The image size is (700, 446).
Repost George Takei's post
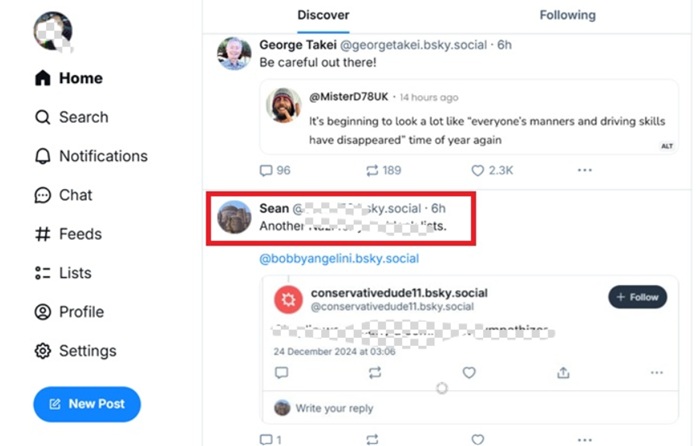[x=372, y=170]
